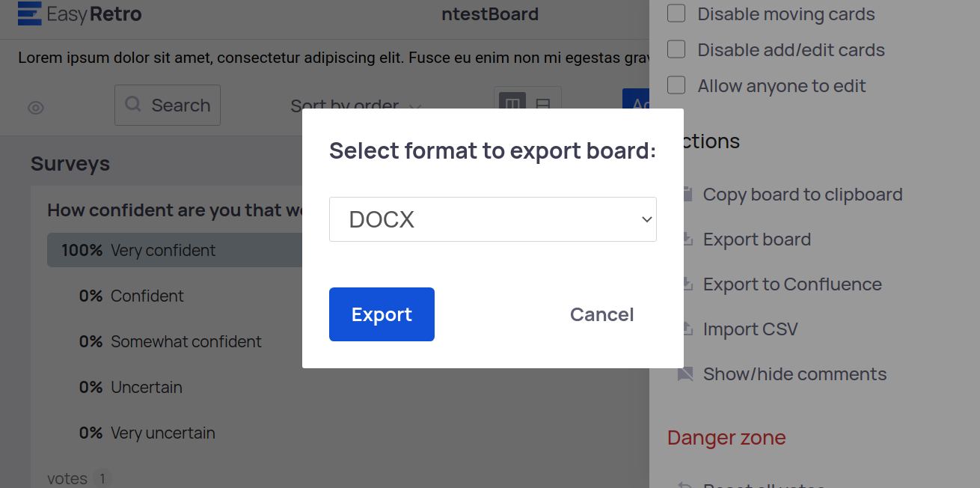
Task: Select the Very confident survey option
Action: click(162, 251)
